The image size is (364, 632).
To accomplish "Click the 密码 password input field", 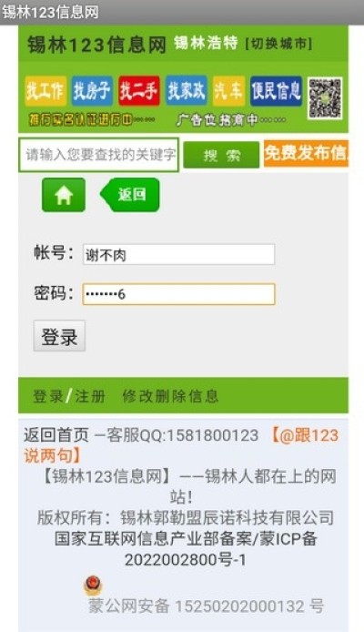I will 178,294.
